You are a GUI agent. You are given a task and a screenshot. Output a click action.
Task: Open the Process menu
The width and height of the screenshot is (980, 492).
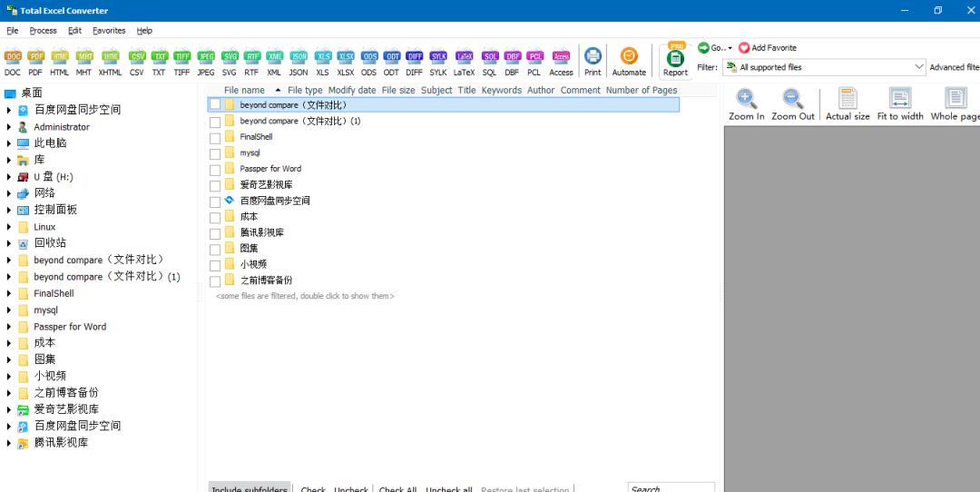[44, 30]
